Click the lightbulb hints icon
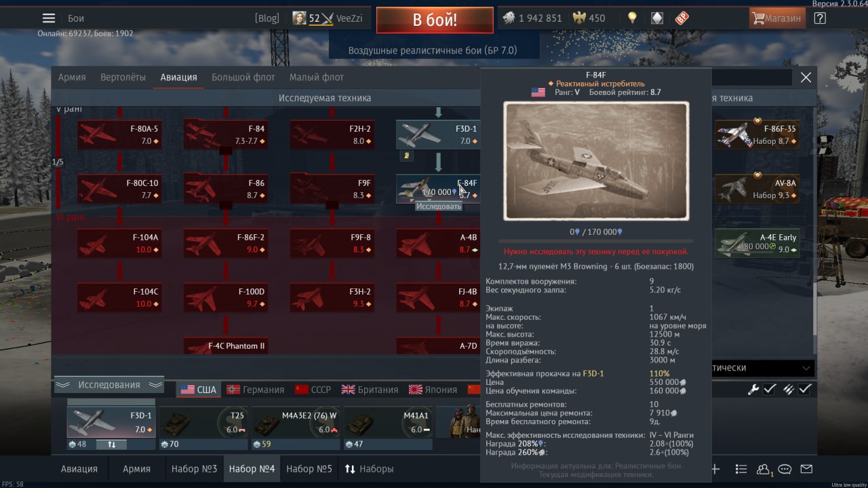868x488 pixels. (x=632, y=18)
